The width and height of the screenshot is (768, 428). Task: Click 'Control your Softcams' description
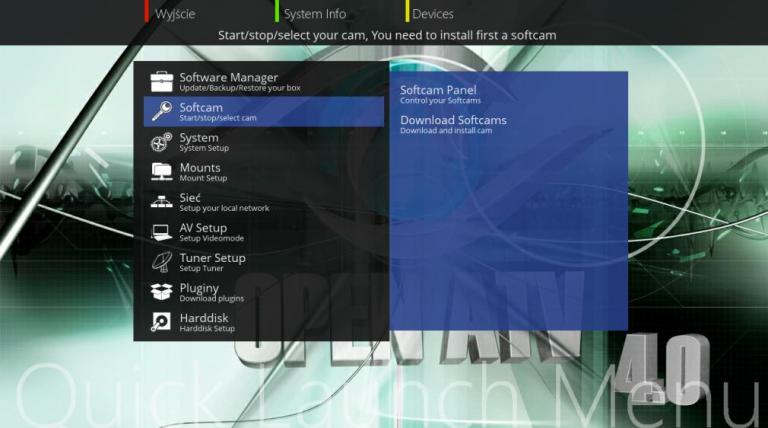[x=440, y=100]
